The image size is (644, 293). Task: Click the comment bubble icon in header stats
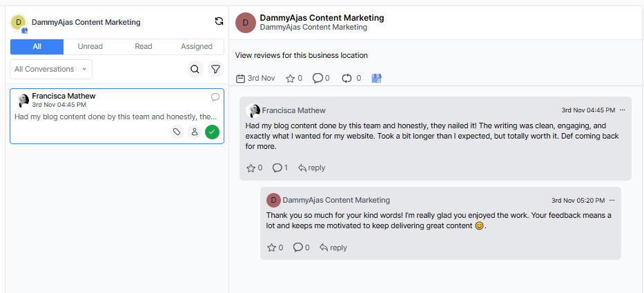pyautogui.click(x=318, y=79)
